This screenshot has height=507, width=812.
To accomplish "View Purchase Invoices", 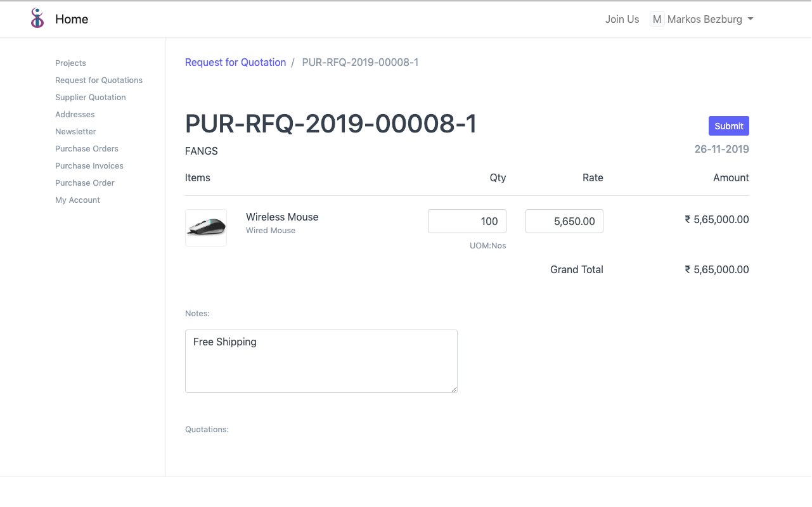I will 89,165.
